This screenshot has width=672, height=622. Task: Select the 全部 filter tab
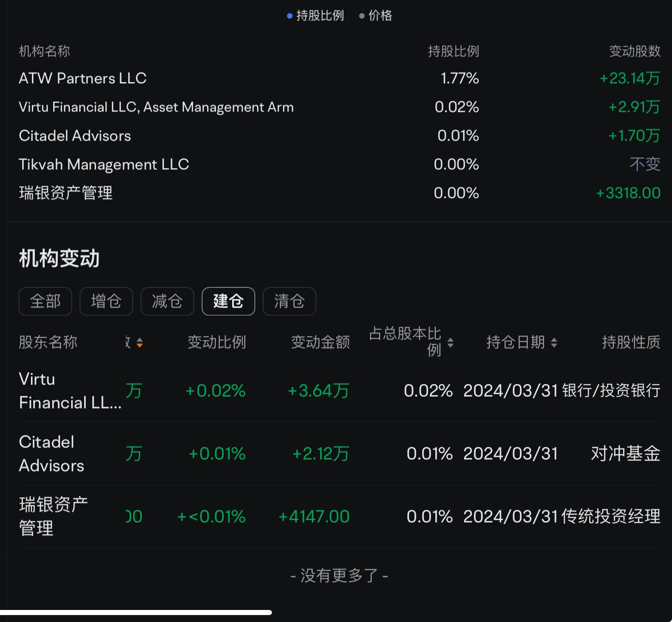point(45,301)
